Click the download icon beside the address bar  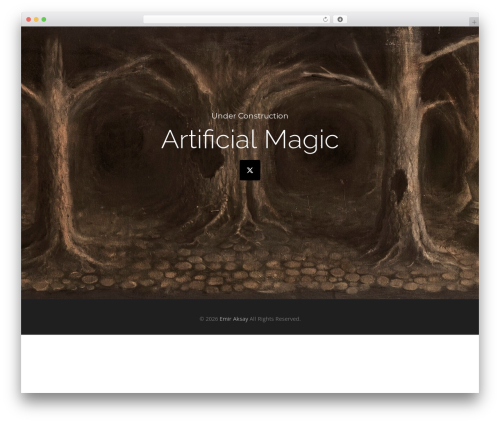[340, 19]
